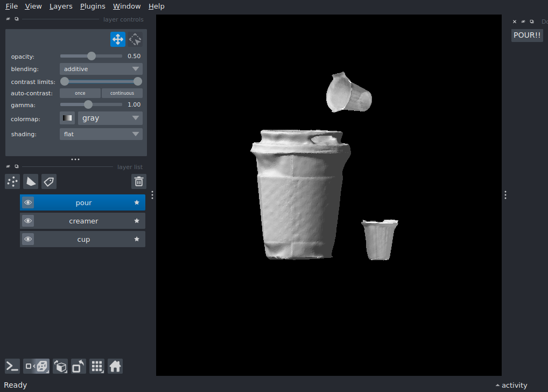Add a new Labels layer
548x392 pixels.
(x=48, y=181)
